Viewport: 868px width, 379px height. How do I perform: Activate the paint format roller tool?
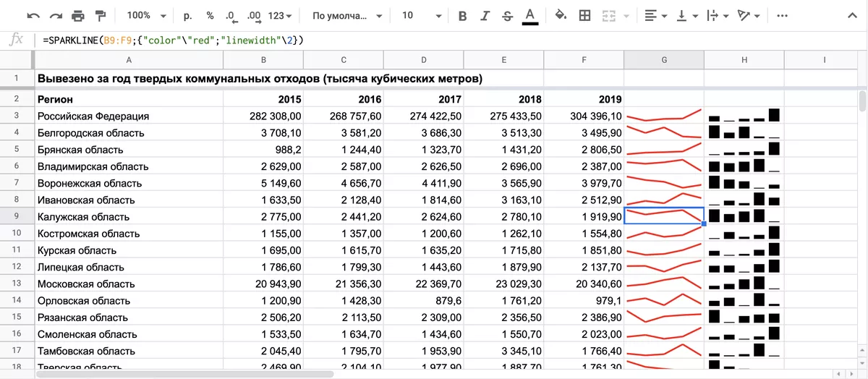(x=101, y=15)
